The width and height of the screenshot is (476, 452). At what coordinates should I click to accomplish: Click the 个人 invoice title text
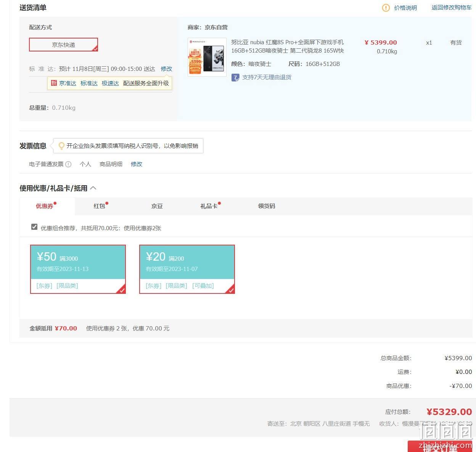coord(85,164)
